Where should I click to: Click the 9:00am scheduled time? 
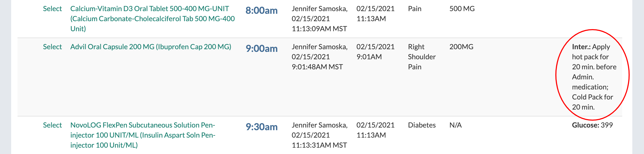[x=261, y=49]
